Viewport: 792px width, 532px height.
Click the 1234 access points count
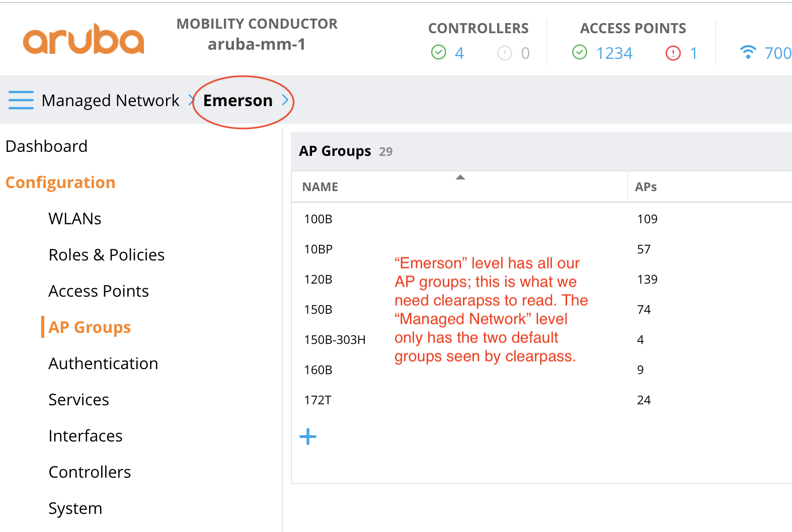pos(614,52)
